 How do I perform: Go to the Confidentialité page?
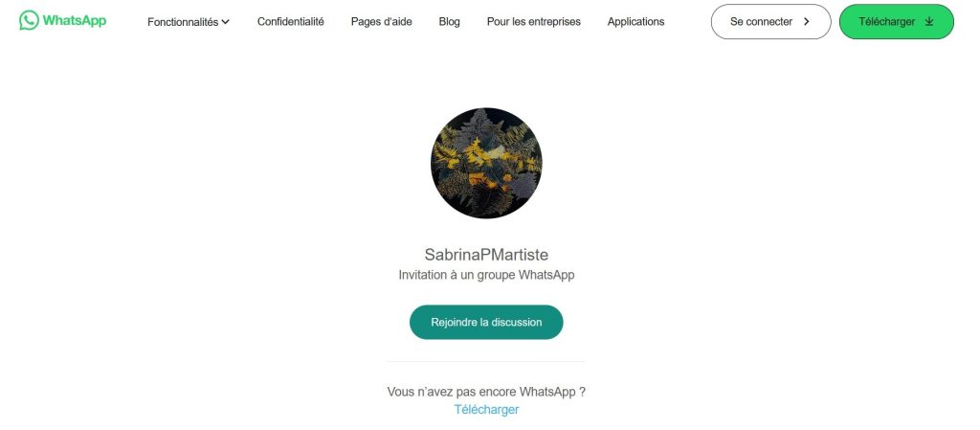(291, 21)
